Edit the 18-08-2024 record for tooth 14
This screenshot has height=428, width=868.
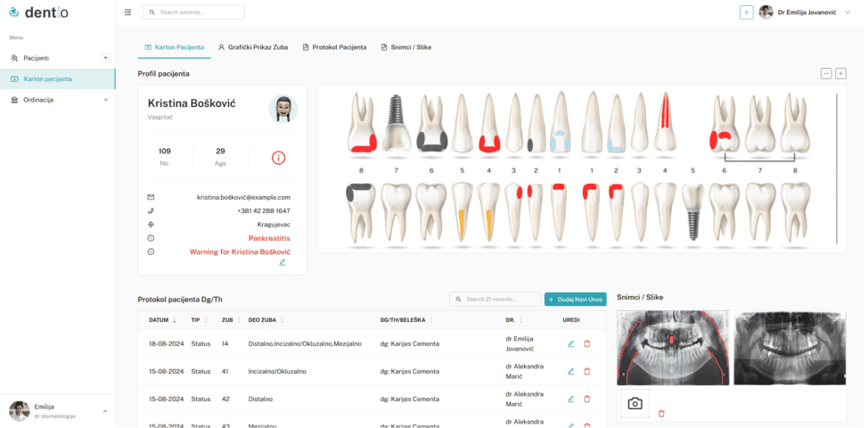(x=570, y=344)
